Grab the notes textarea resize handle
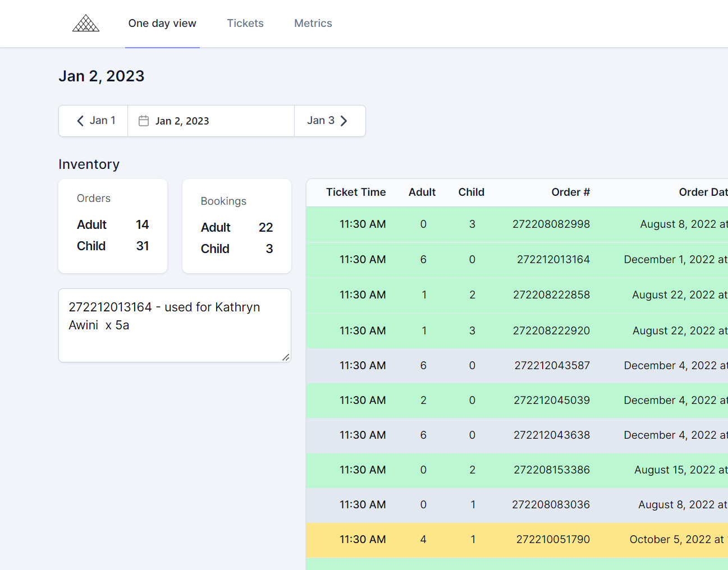Image resolution: width=728 pixels, height=570 pixels. pos(286,357)
